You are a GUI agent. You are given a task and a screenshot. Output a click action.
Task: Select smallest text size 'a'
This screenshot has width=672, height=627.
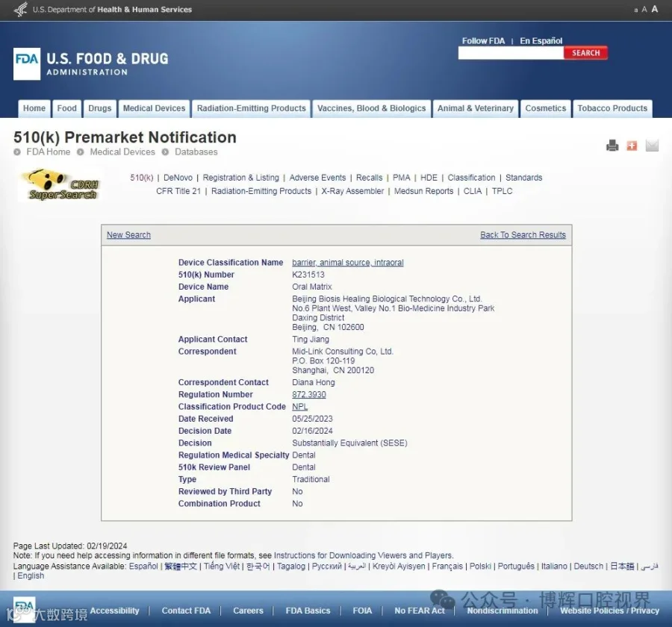[636, 10]
